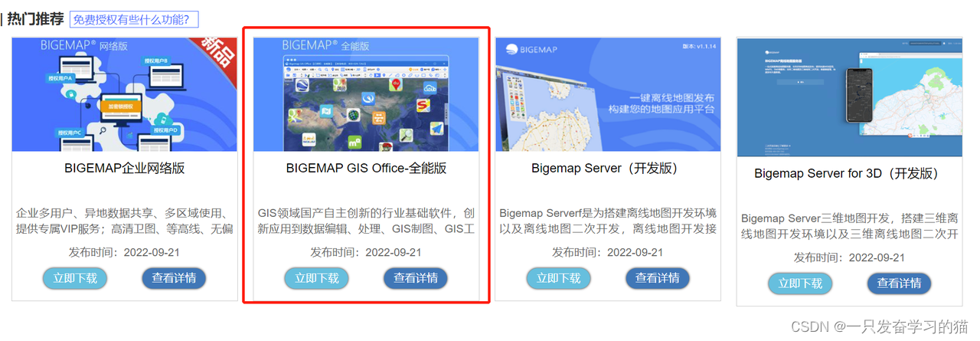Click 立即下载 under BIGEMAP企业网络版
This screenshot has width=980, height=341.
click(x=75, y=278)
